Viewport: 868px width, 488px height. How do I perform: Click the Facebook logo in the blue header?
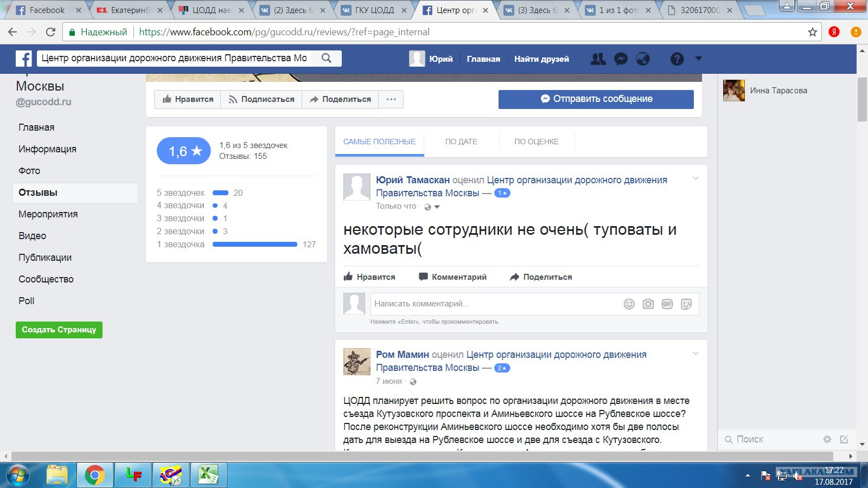(x=23, y=59)
